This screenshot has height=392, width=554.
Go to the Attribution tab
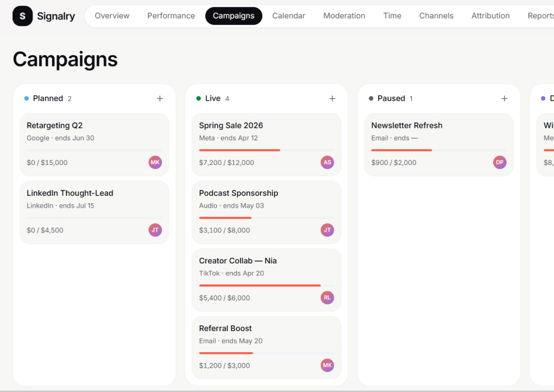[x=490, y=16]
